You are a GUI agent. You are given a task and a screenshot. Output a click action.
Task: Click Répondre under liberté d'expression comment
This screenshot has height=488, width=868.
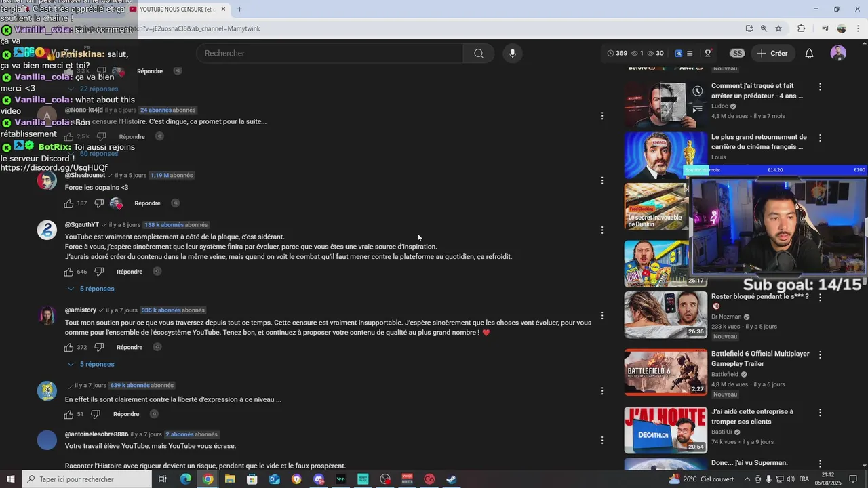(x=126, y=414)
